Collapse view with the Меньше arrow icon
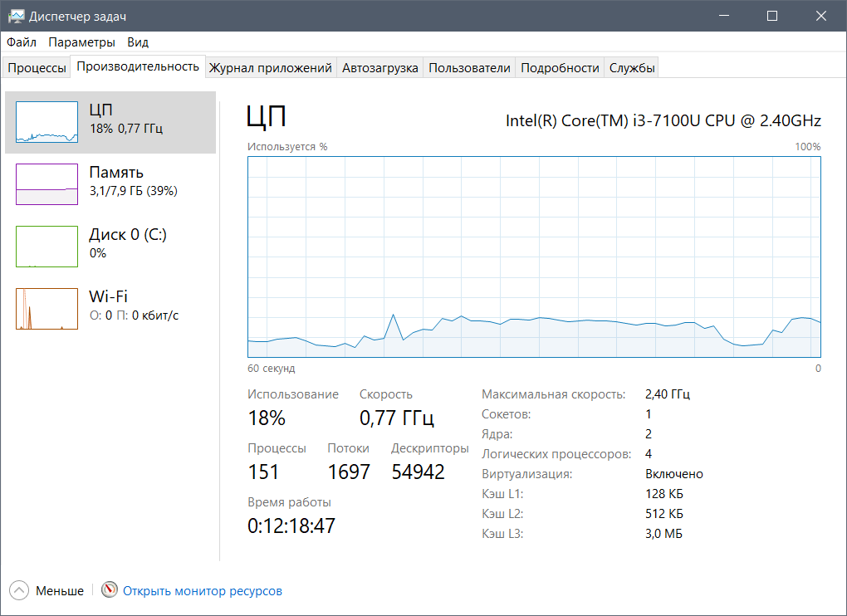 [x=19, y=590]
